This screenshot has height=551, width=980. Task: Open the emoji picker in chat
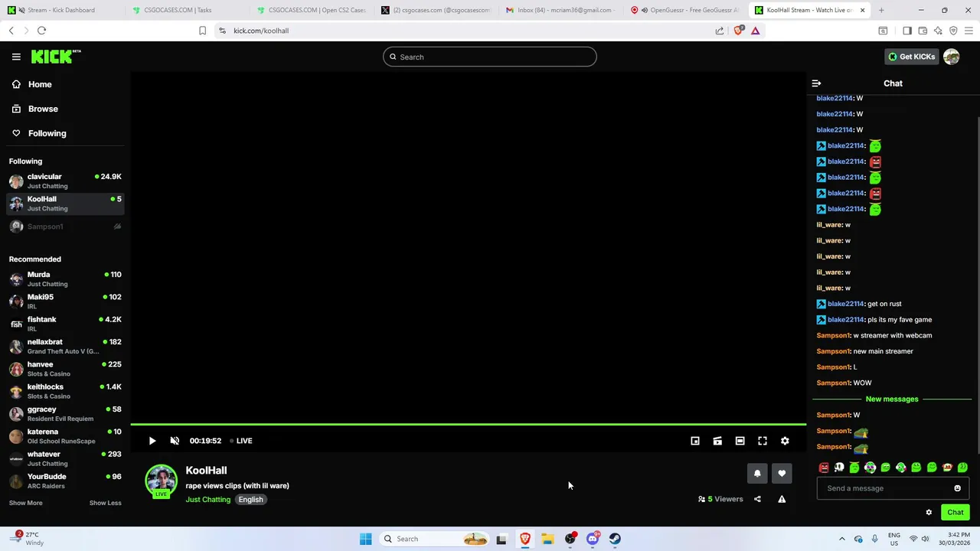click(957, 488)
